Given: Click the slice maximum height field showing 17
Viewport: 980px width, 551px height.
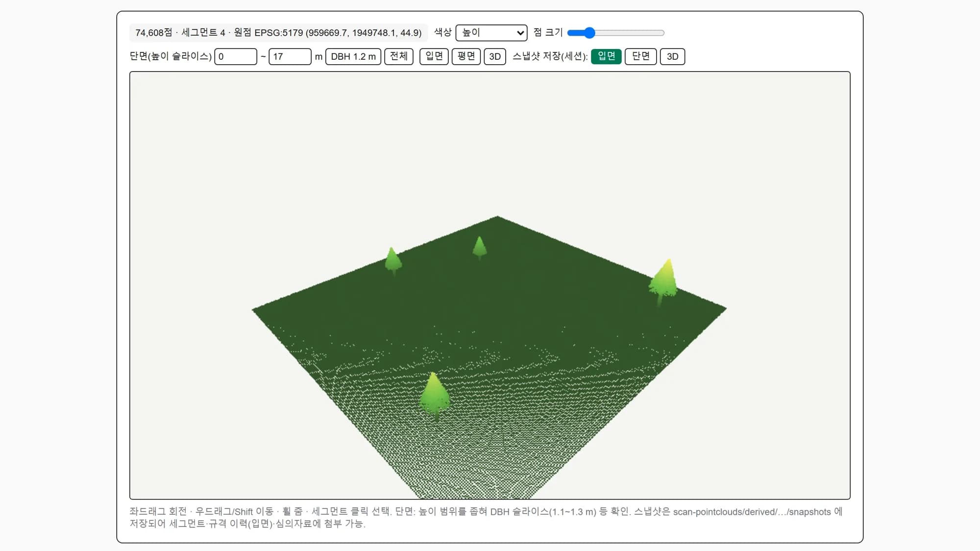Looking at the screenshot, I should coord(290,56).
